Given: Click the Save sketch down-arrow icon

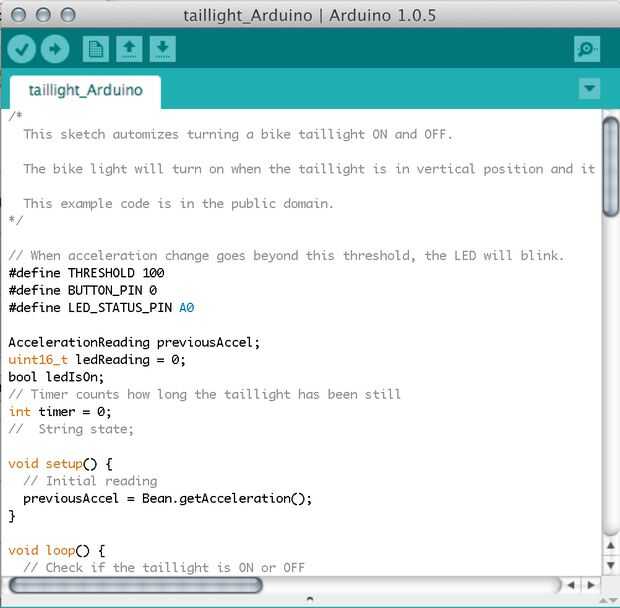Looking at the screenshot, I should pyautogui.click(x=163, y=49).
